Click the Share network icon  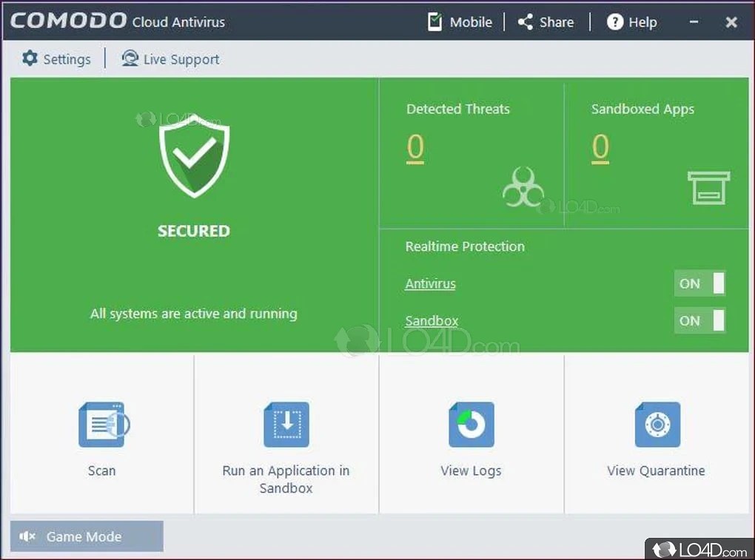525,22
